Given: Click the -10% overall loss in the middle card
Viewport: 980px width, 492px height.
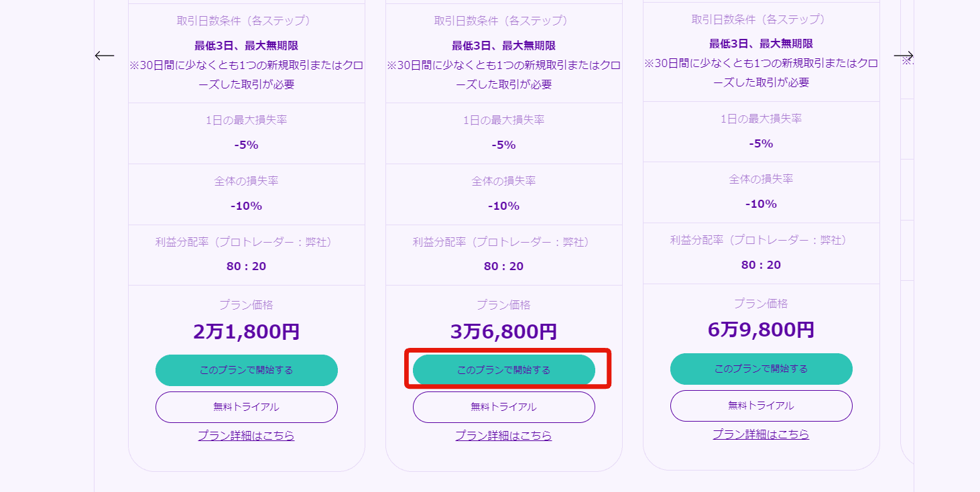Looking at the screenshot, I should tap(503, 206).
